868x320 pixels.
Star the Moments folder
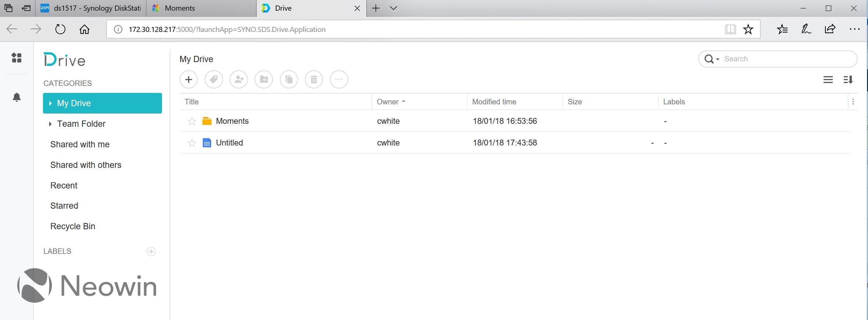click(x=192, y=121)
